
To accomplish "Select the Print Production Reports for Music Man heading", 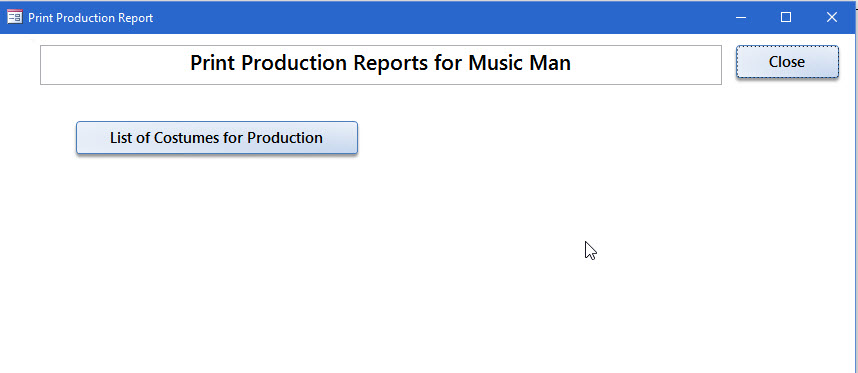I will pyautogui.click(x=381, y=65).
